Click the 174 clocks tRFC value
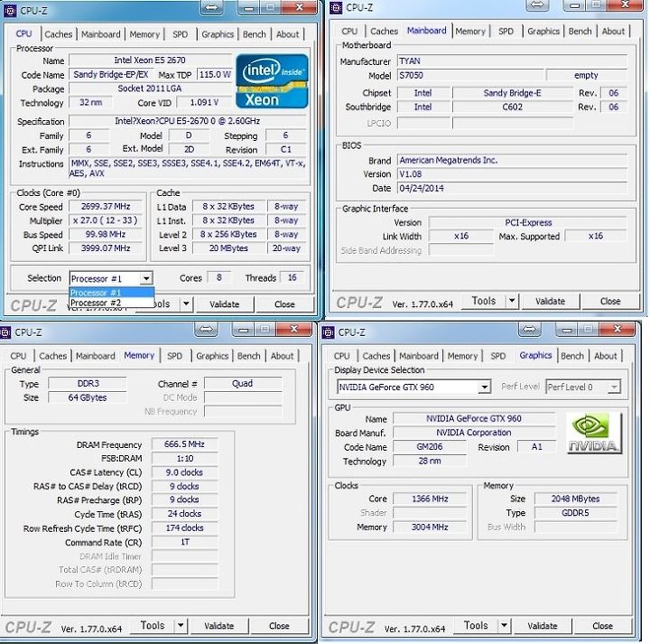Viewport: 650px width, 644px height. click(184, 527)
